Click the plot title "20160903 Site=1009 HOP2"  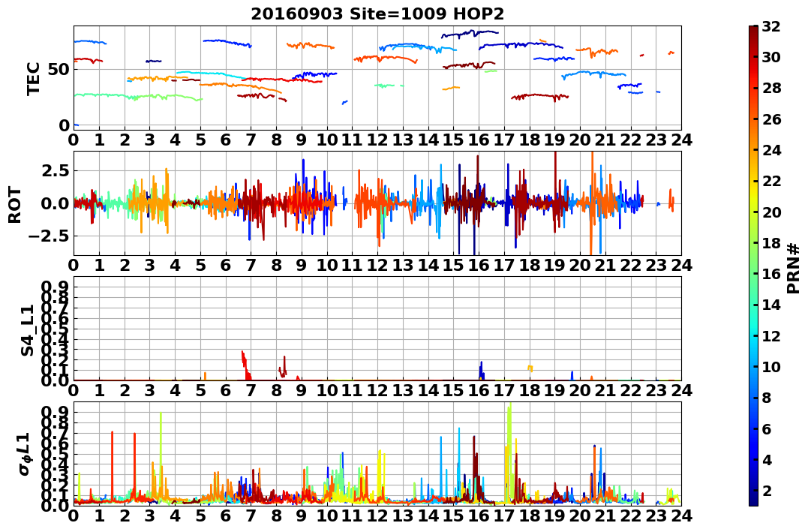377,14
